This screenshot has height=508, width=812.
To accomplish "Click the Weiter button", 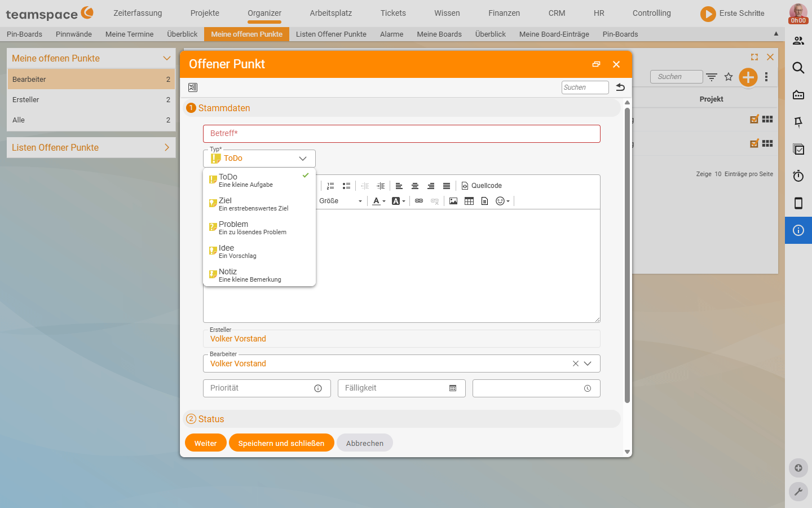I will pos(206,443).
